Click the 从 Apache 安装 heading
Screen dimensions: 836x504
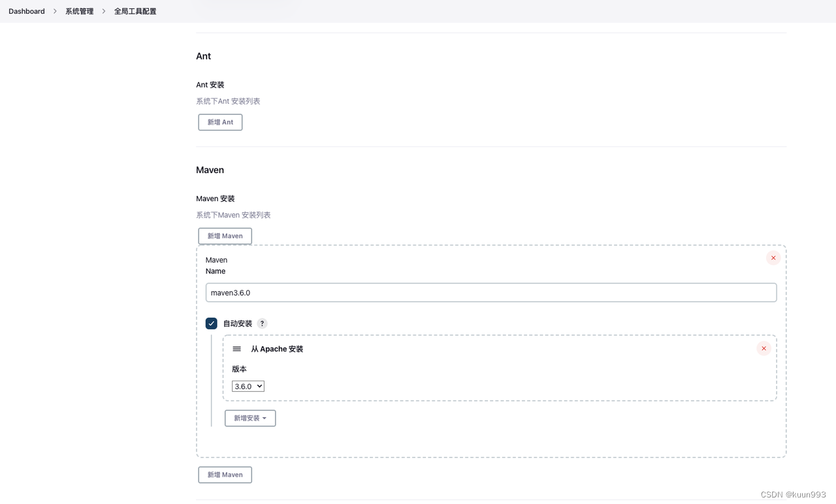[277, 349]
